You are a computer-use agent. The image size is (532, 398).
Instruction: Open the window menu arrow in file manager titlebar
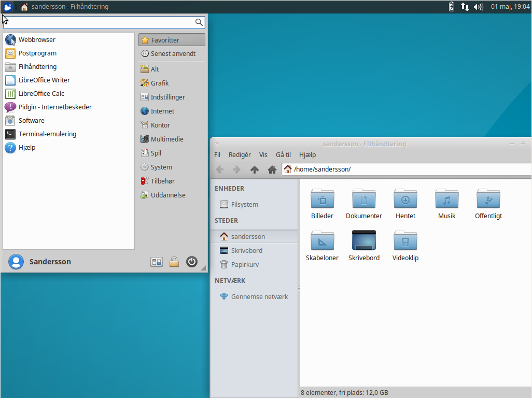tap(217, 144)
